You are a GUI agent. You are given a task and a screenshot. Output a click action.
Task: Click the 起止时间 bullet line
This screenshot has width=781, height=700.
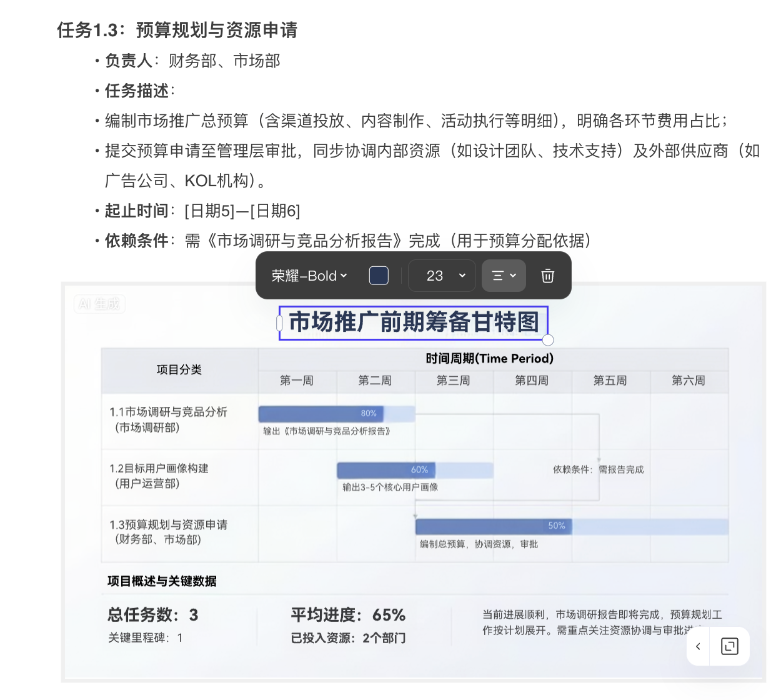(x=202, y=211)
